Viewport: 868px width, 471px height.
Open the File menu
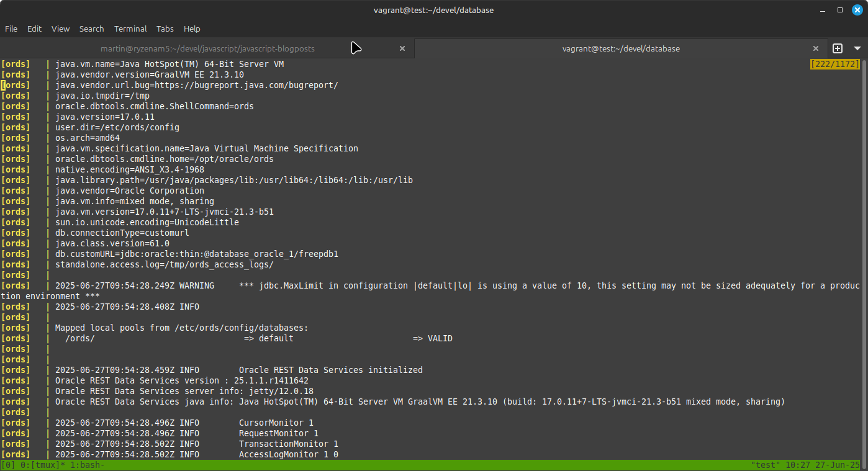(11, 29)
